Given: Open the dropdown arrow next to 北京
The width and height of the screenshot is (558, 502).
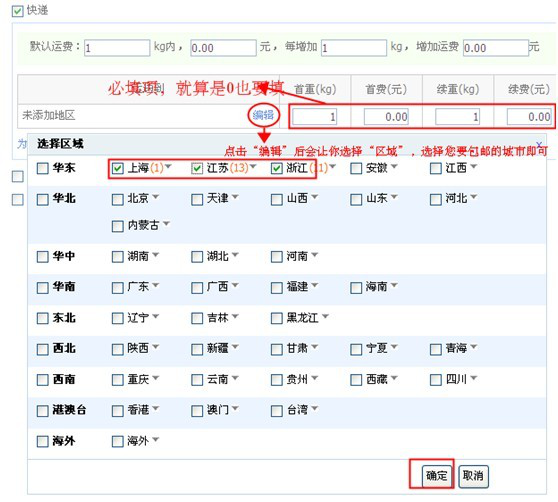Looking at the screenshot, I should [156, 197].
